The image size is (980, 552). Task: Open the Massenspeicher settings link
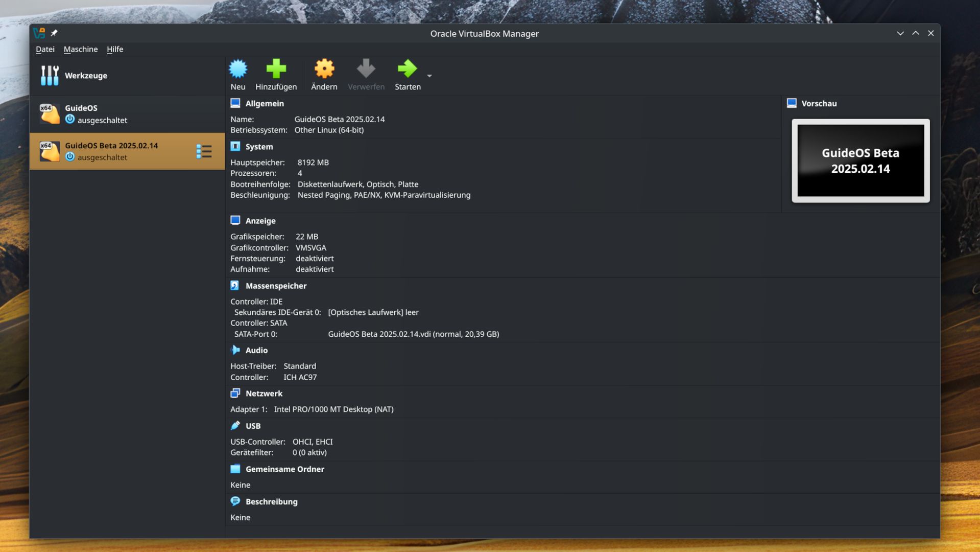pyautogui.click(x=276, y=286)
